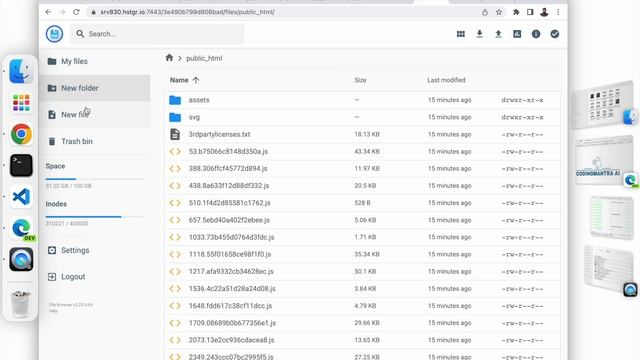Viewport: 640px width, 360px height.
Task: Select the file name 2073.13e2cc936cdacea8.js
Action: (x=231, y=340)
